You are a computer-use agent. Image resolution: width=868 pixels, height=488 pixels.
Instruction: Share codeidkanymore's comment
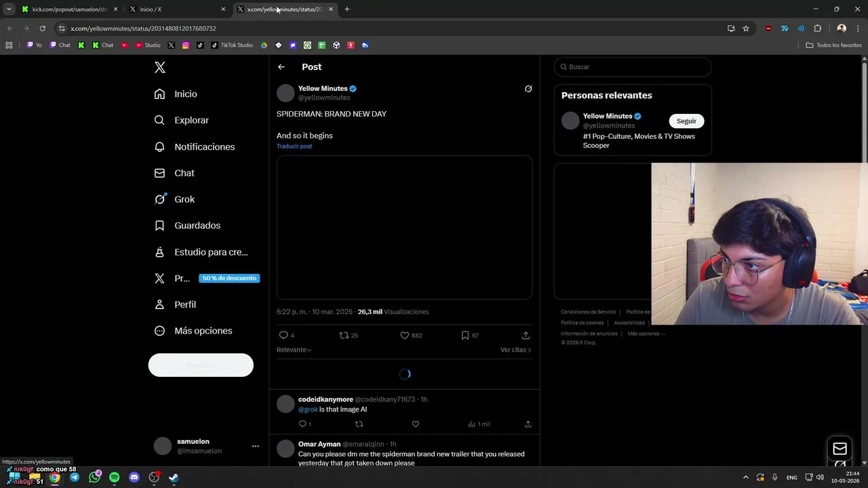528,424
